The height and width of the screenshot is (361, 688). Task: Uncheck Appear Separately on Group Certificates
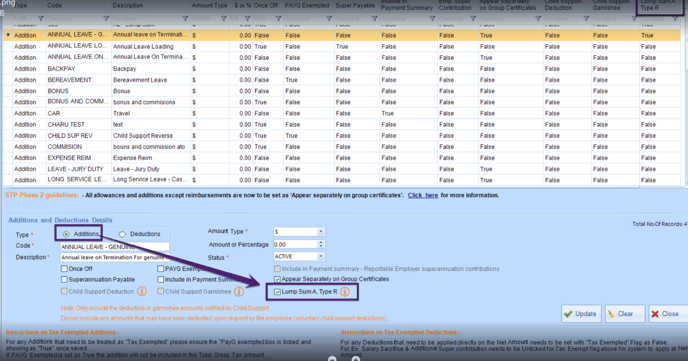(277, 279)
